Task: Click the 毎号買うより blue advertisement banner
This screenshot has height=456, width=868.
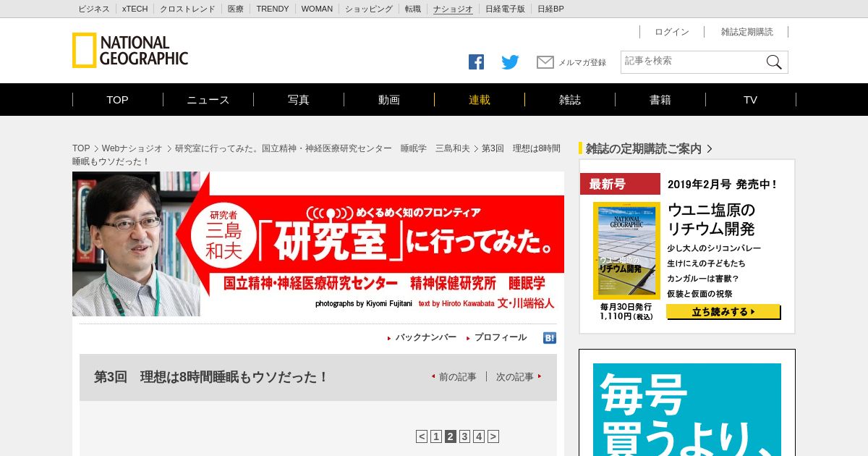Action: coord(687,410)
